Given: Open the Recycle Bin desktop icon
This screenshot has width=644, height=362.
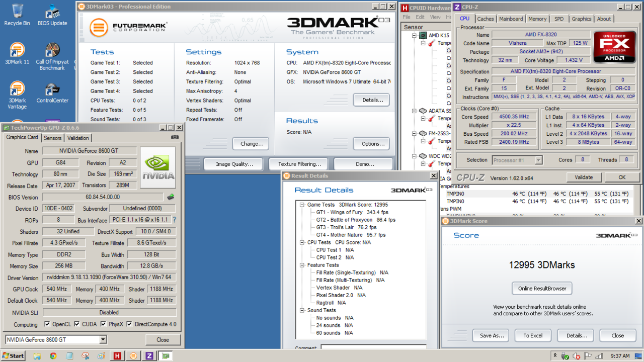Looking at the screenshot, I should pyautogui.click(x=17, y=15).
